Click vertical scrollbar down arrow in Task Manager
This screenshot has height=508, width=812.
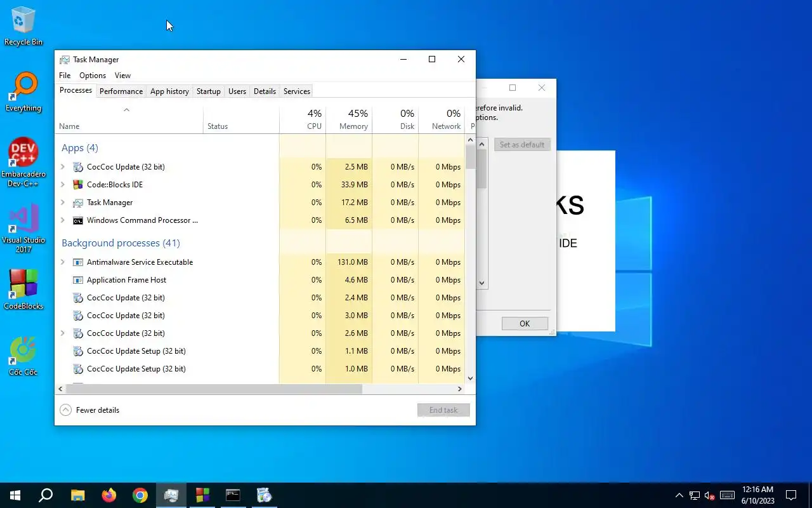coord(470,378)
